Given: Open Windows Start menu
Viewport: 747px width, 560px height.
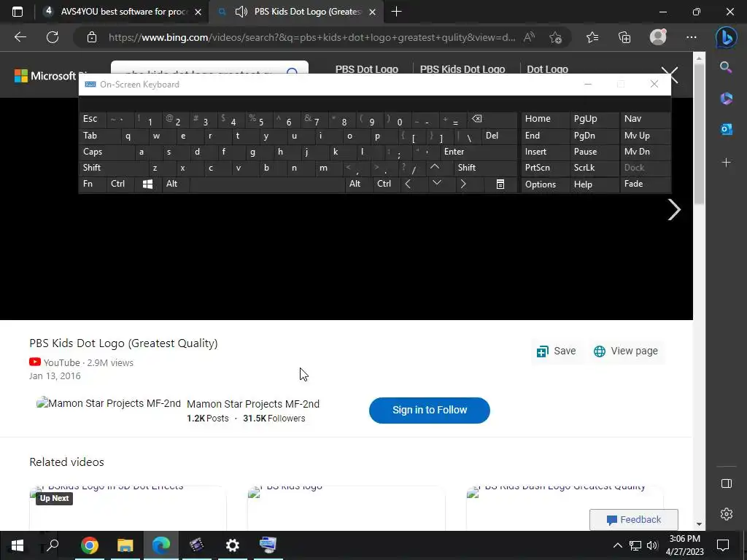Looking at the screenshot, I should point(18,545).
